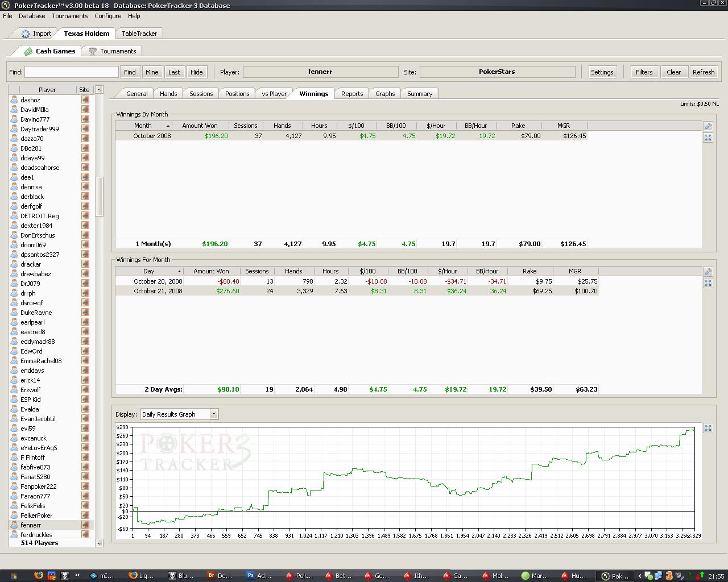This screenshot has height=582, width=728.
Task: Open the File menu
Action: [x=7, y=16]
